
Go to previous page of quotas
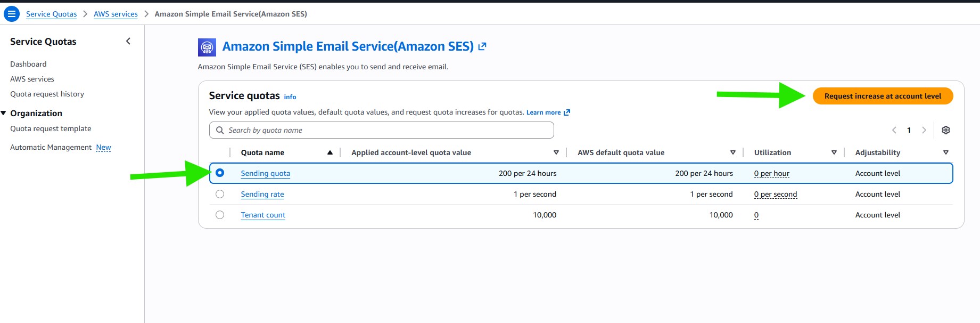tap(894, 130)
